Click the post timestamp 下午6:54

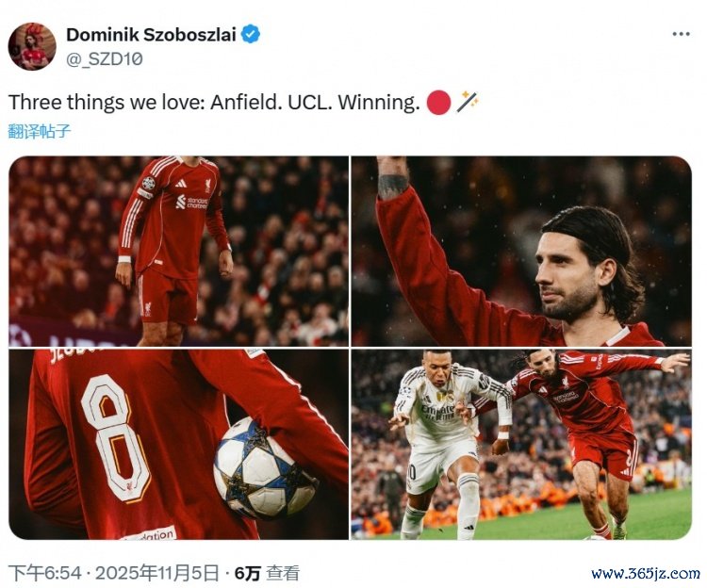pos(45,573)
